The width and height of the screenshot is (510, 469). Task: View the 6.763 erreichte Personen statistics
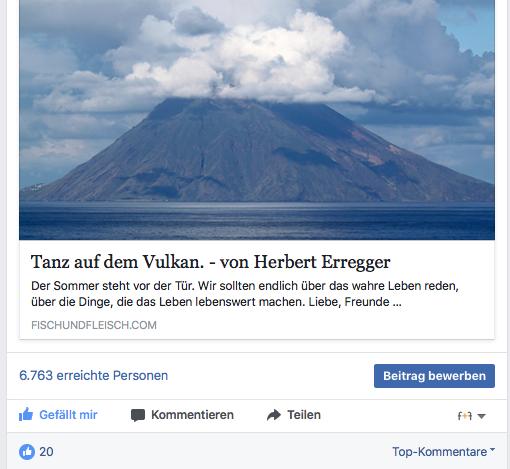coord(94,376)
